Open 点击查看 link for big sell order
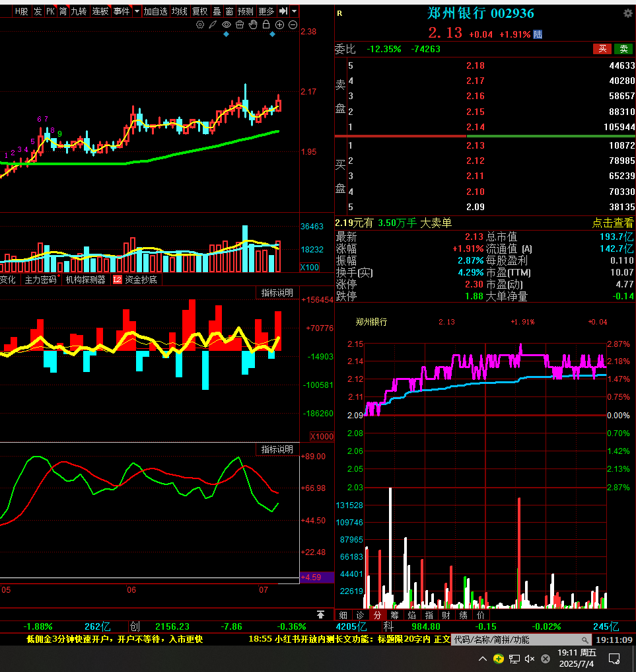Viewport: 636px width, 672px height. (613, 223)
